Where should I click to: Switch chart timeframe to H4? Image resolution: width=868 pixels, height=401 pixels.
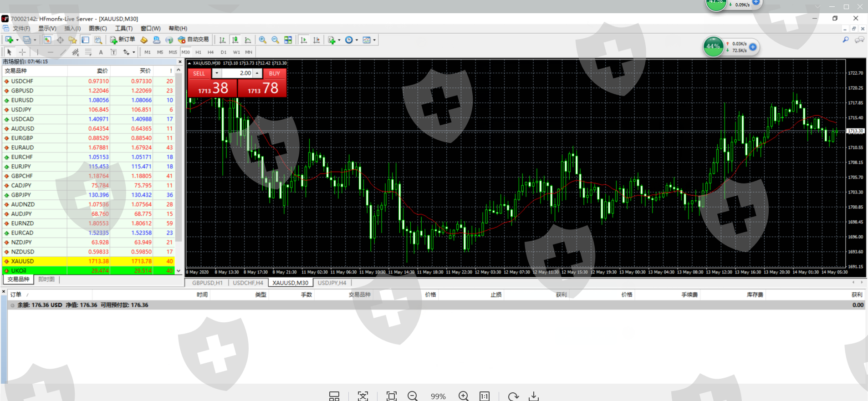point(211,52)
